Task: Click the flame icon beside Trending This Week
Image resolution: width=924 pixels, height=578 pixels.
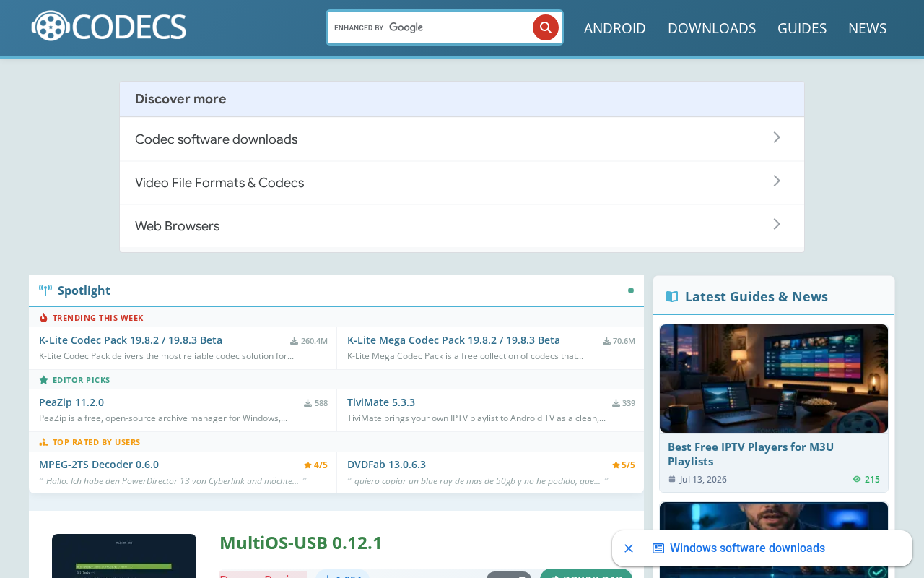Action: tap(43, 318)
